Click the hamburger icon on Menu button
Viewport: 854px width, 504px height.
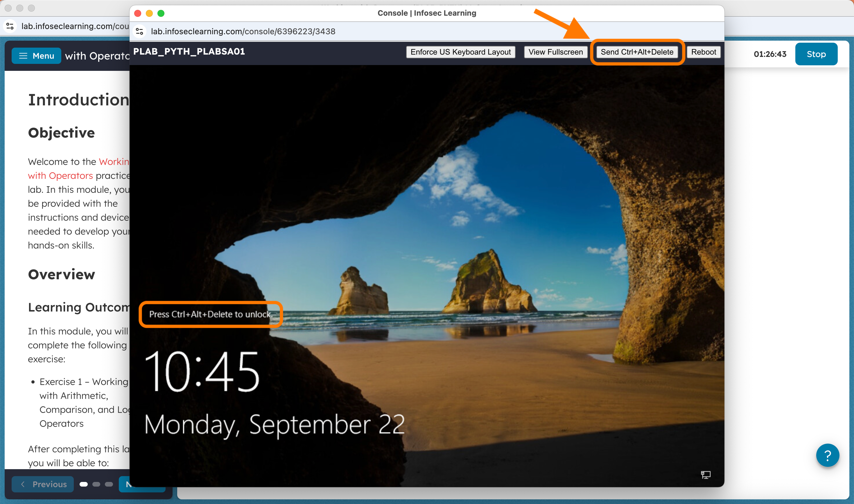[x=23, y=56]
